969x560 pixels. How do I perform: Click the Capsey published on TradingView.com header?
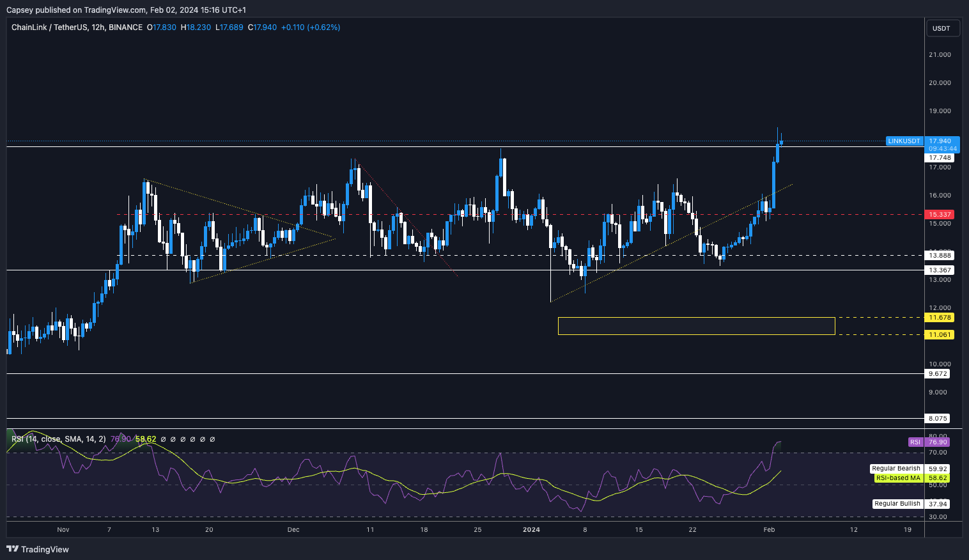point(126,10)
